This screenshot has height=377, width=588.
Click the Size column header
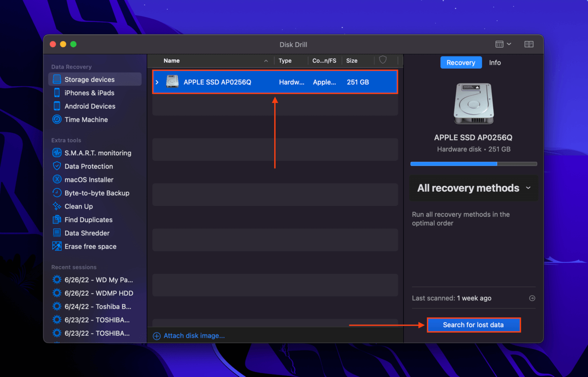tap(352, 61)
